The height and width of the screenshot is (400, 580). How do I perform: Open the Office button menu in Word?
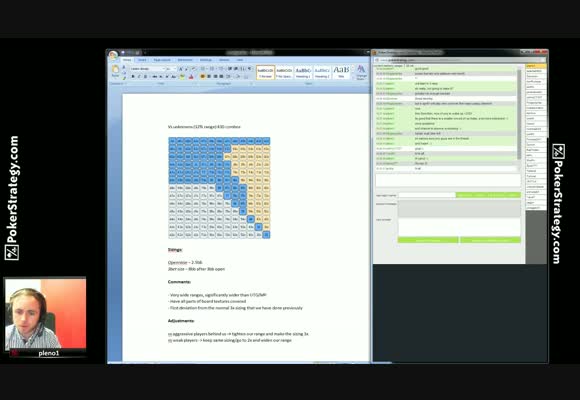(x=113, y=55)
